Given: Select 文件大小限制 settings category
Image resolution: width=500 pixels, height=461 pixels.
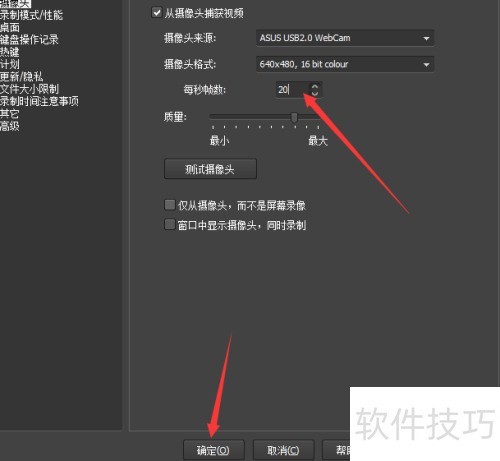Looking at the screenshot, I should (x=29, y=89).
